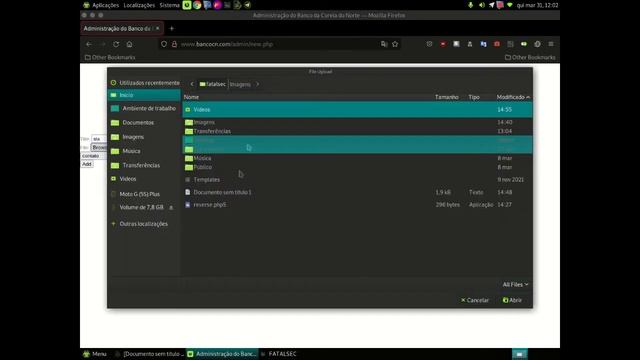The image size is (640, 360).
Task: Click the Firefox back arrow button
Action: 89,44
